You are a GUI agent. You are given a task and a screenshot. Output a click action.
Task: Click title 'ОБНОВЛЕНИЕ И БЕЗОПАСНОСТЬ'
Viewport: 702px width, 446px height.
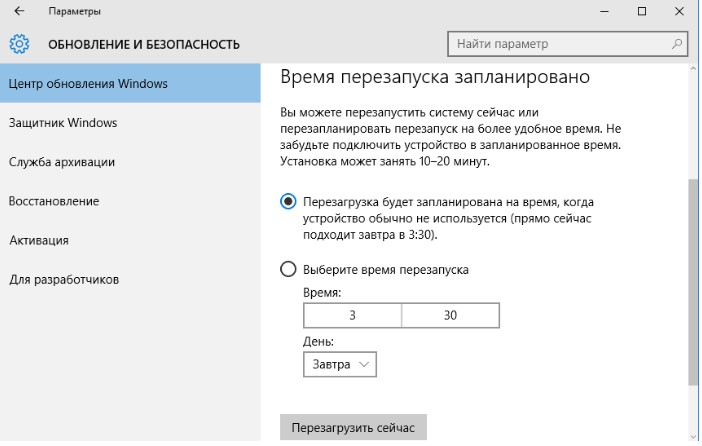pos(144,44)
